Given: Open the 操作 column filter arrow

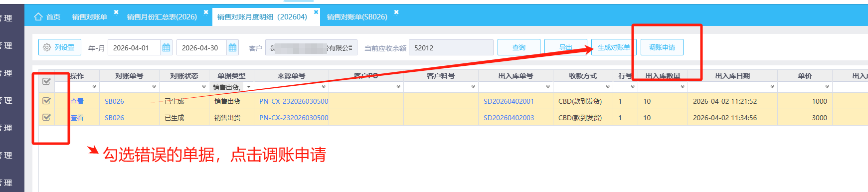Looking at the screenshot, I should click(x=94, y=87).
